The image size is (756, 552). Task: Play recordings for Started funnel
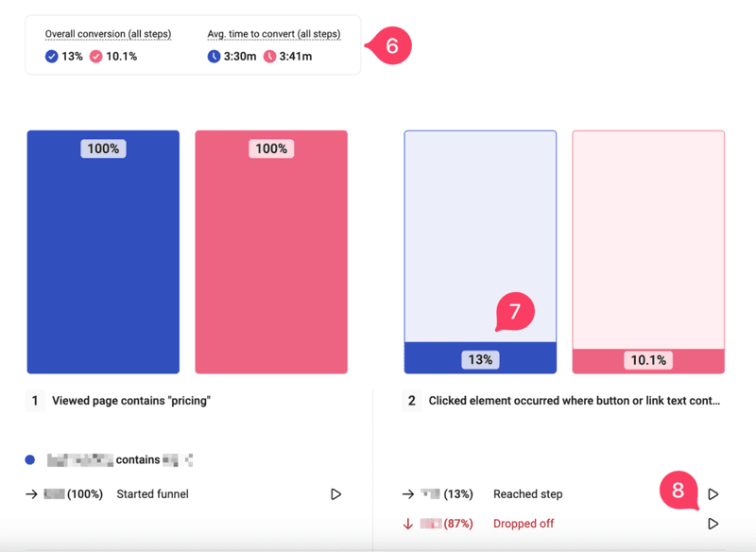tap(335, 494)
